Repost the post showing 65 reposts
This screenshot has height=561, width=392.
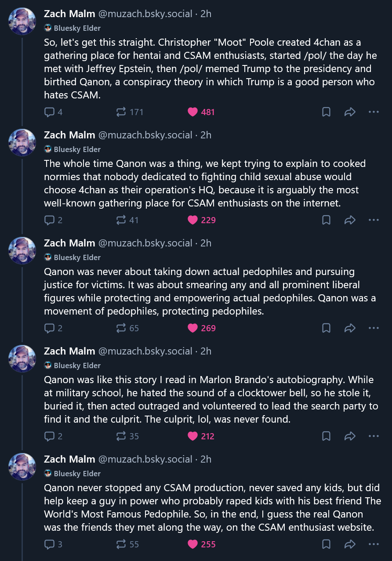pos(121,328)
